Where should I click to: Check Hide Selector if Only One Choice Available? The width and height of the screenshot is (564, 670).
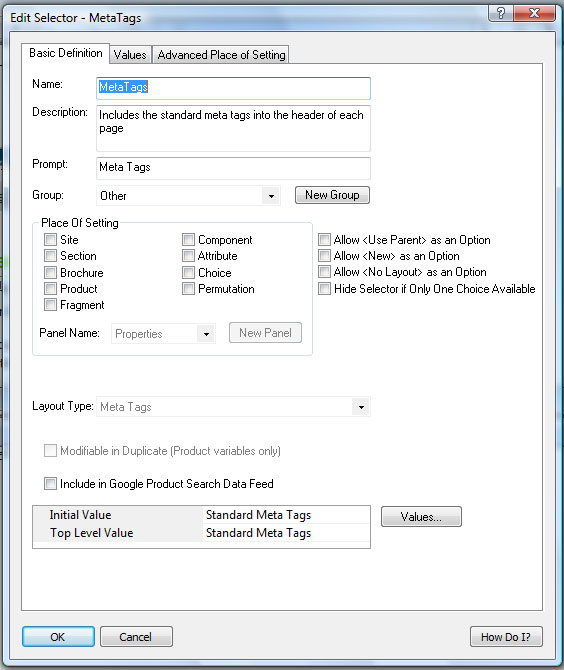(x=324, y=289)
